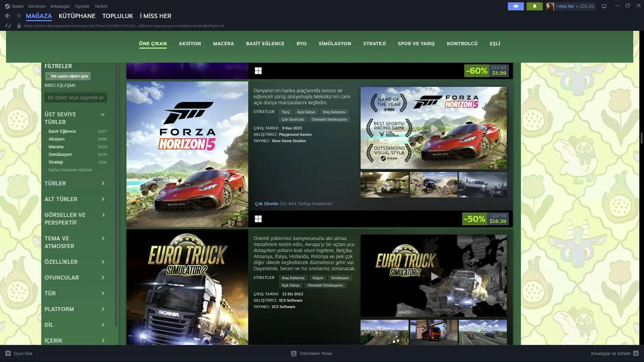Viewport: 644px width, 362px height.
Task: Select the ÖNE ÇIKAN category tab
Action: click(153, 44)
